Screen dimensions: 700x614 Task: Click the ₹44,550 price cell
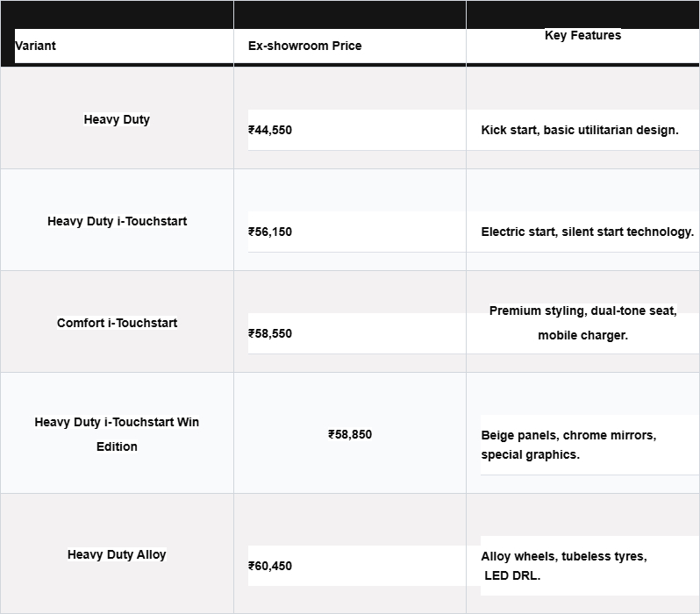tap(270, 130)
